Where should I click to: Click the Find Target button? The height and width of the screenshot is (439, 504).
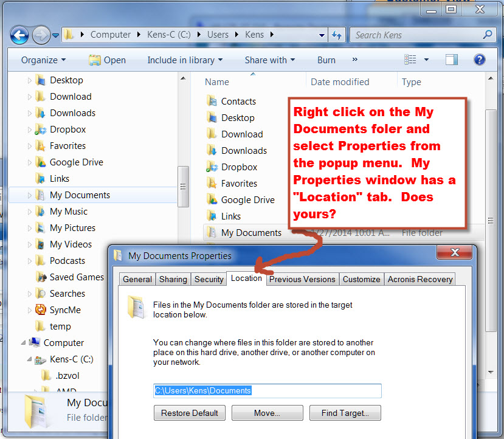[x=345, y=413]
